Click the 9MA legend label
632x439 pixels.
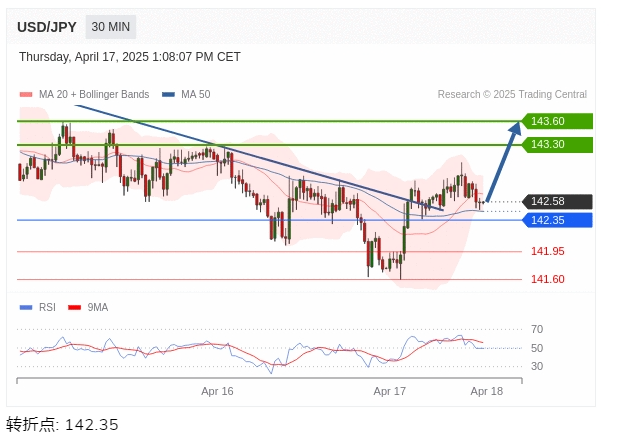pyautogui.click(x=98, y=307)
